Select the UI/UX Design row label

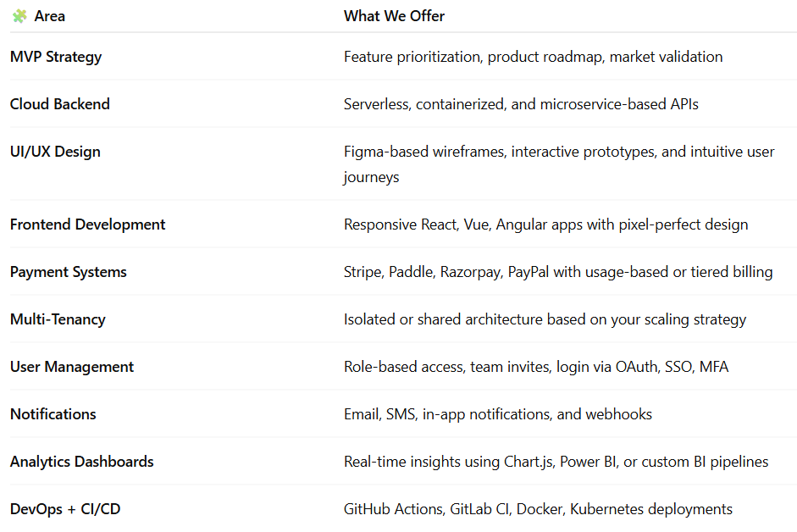[x=55, y=152]
